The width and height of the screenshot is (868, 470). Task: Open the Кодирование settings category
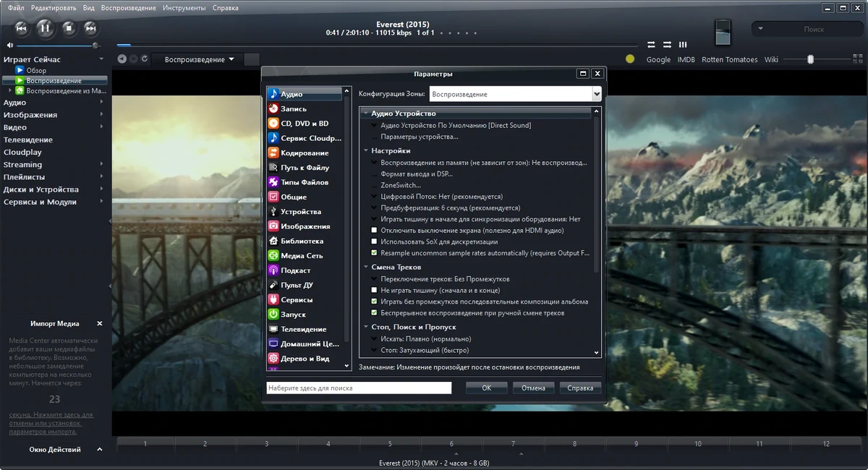pos(305,153)
